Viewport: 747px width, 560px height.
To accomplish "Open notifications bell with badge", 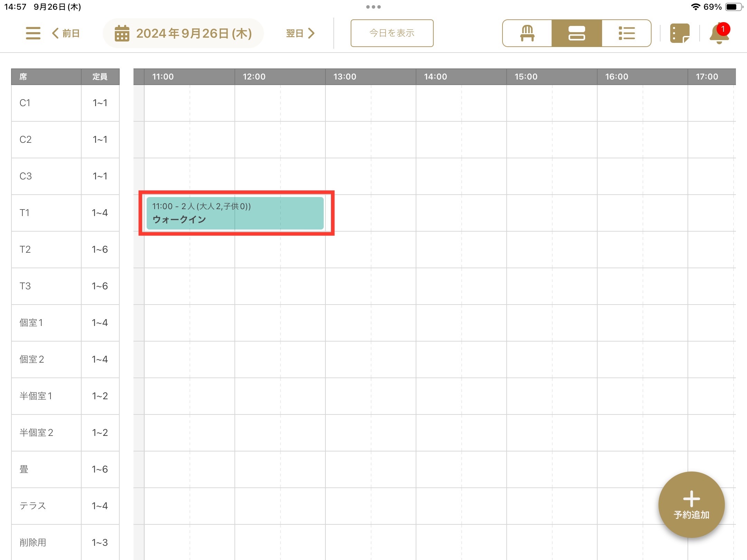I will coord(719,33).
